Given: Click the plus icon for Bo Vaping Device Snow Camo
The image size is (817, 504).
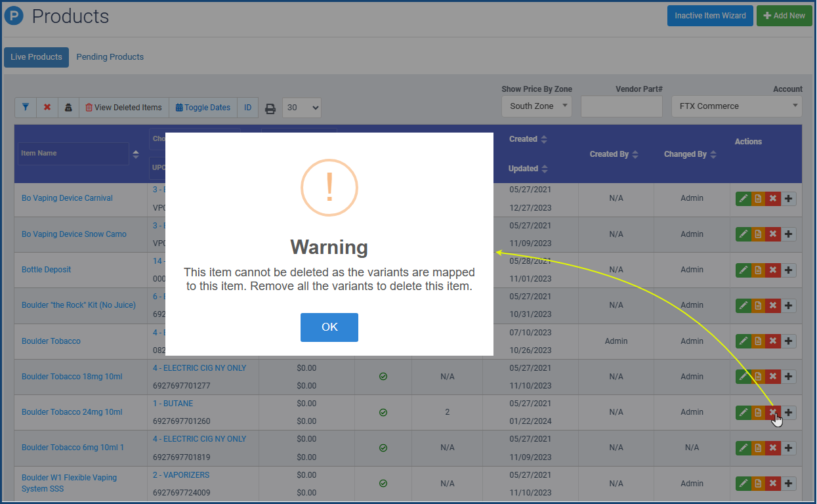Looking at the screenshot, I should click(789, 234).
